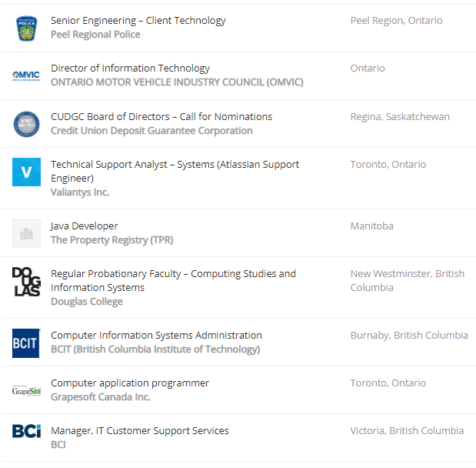Screen dimensions: 476x468
Task: Open CUDGC Board of Directors nominations listing
Action: pos(161,117)
